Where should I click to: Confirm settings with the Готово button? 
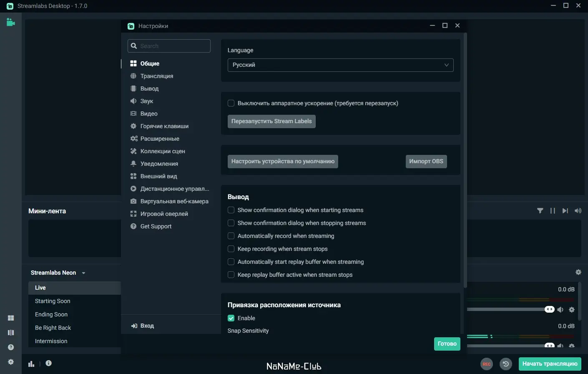click(x=447, y=344)
